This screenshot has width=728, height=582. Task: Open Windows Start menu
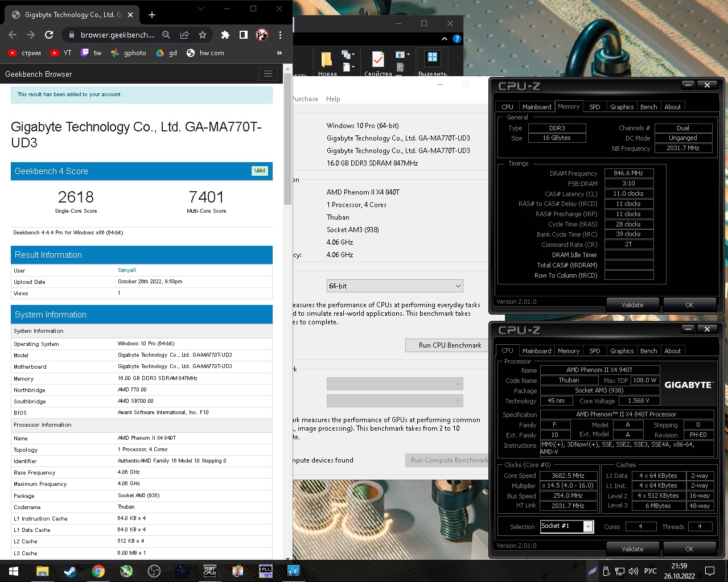coord(14,571)
